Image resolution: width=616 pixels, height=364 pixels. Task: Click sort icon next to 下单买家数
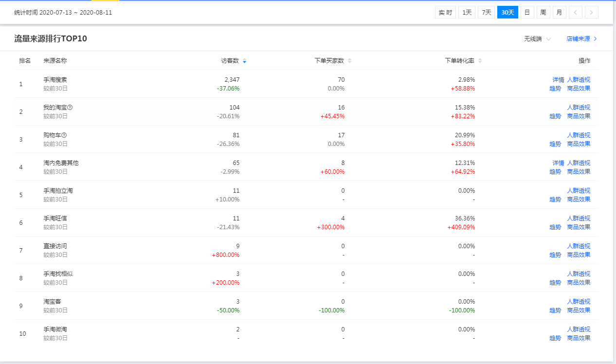349,61
